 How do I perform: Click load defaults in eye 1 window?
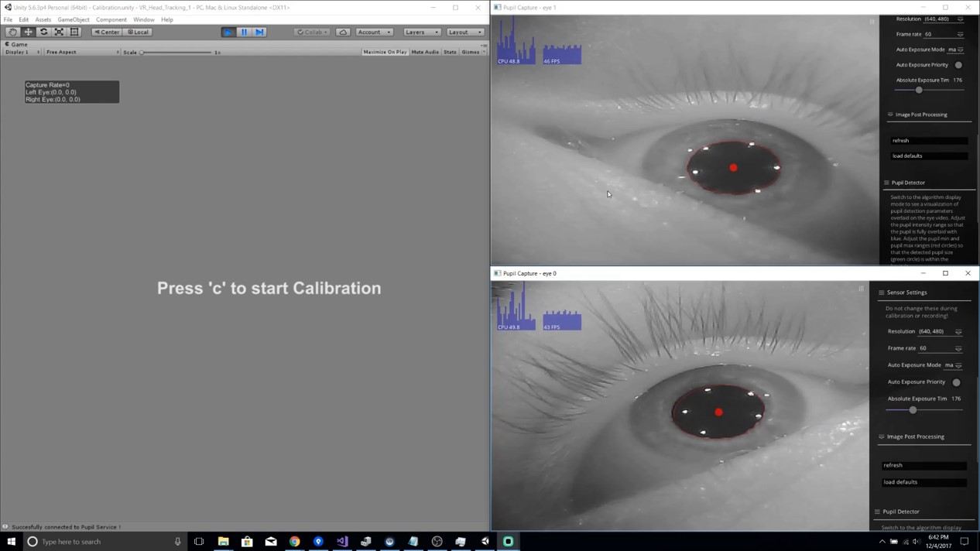click(x=928, y=156)
